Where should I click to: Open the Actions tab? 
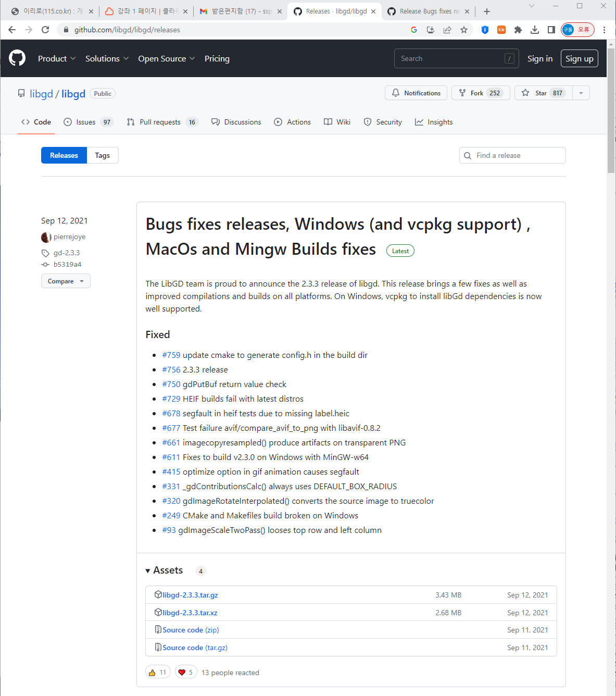tap(293, 122)
